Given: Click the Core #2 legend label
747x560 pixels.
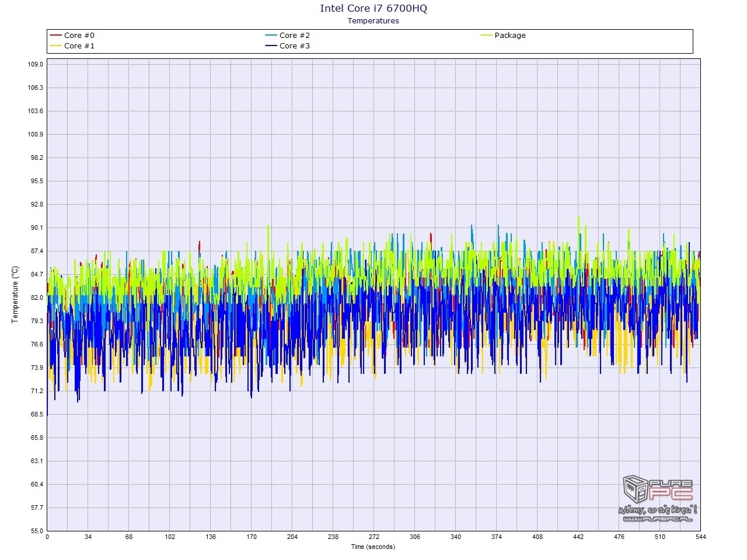Looking at the screenshot, I should [294, 36].
